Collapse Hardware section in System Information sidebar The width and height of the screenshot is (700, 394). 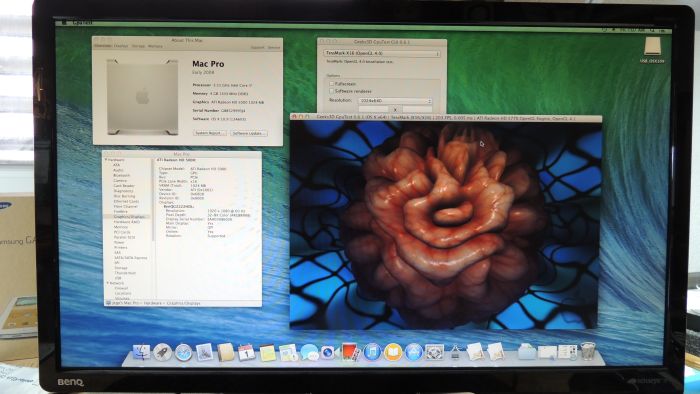click(106, 160)
